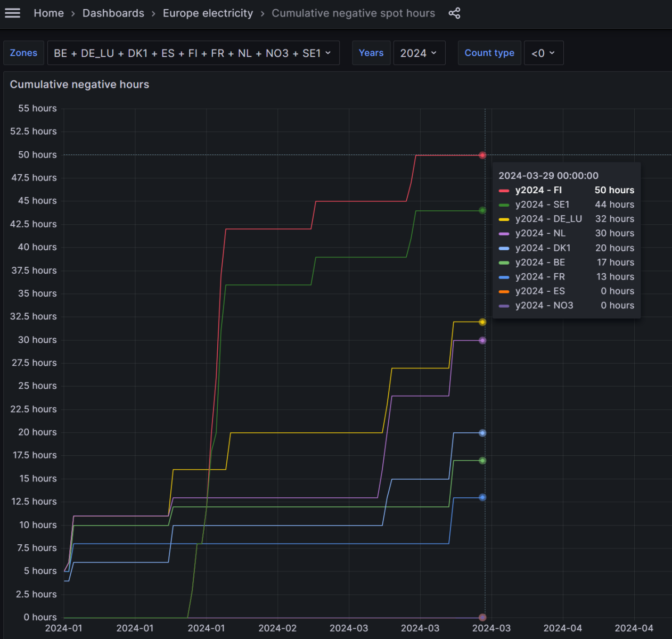
Task: Click the BE green data point
Action: point(482,461)
